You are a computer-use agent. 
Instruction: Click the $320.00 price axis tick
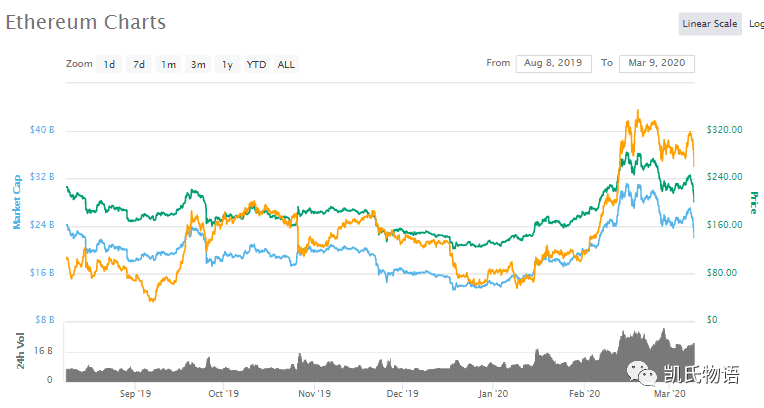pyautogui.click(x=725, y=130)
